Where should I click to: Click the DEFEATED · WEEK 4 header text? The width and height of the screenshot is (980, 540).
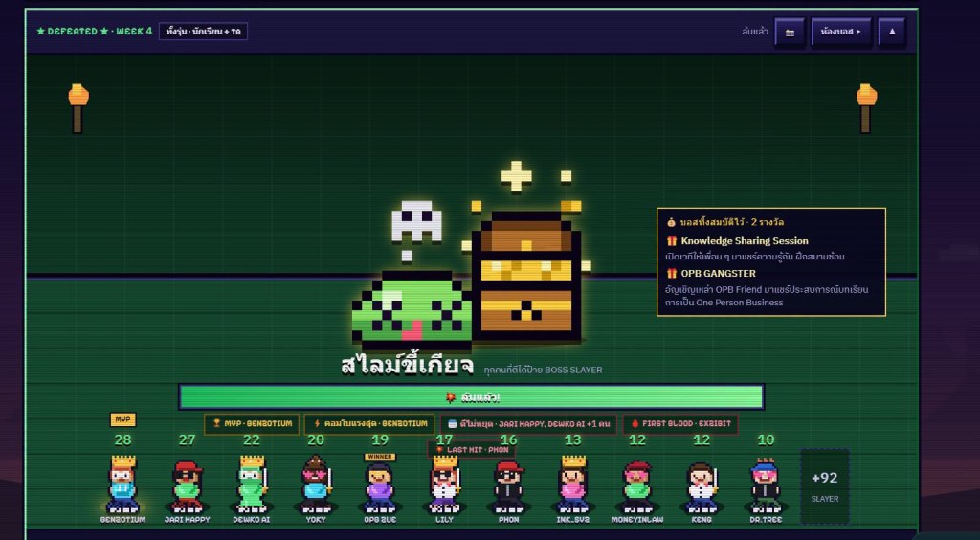pos(95,32)
